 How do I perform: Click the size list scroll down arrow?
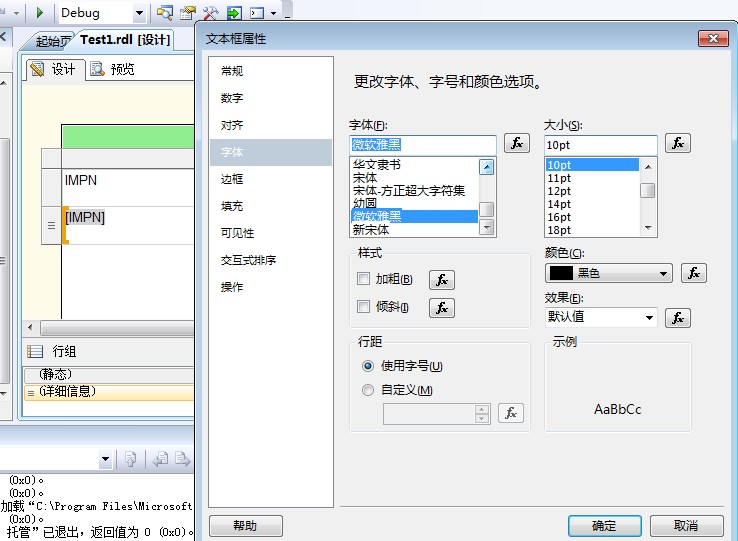click(x=648, y=228)
